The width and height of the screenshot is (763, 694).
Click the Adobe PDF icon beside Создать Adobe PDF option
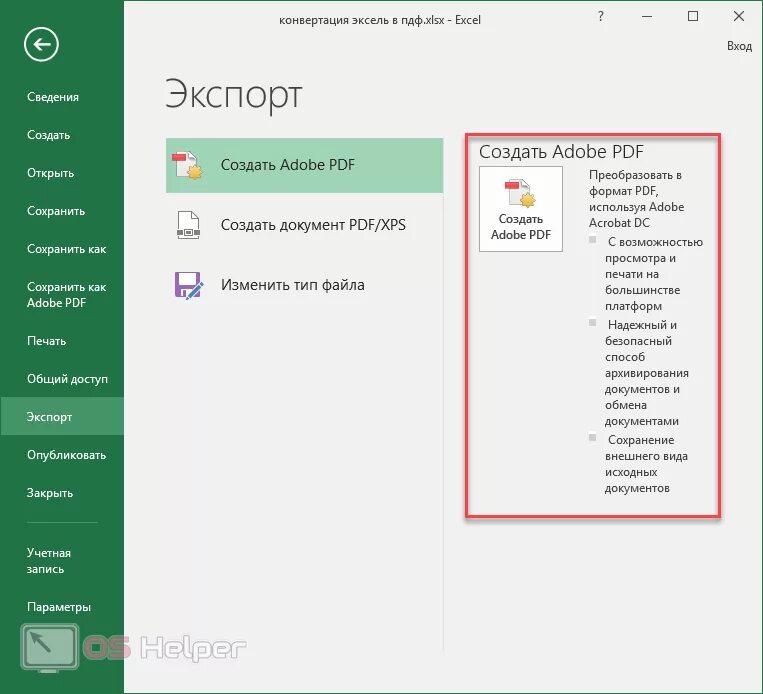tap(188, 165)
